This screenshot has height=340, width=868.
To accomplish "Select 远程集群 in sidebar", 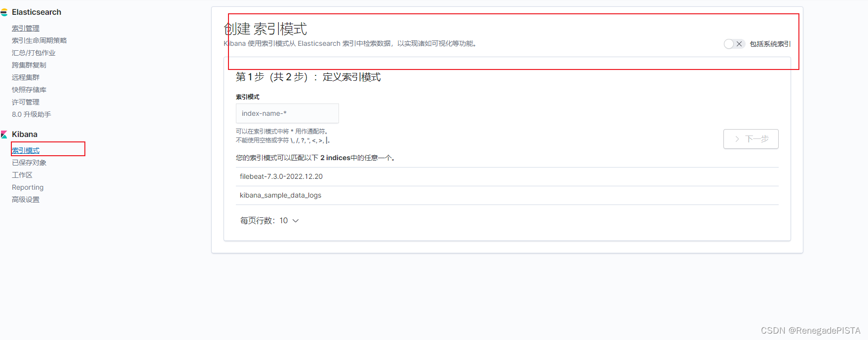I will pos(26,78).
